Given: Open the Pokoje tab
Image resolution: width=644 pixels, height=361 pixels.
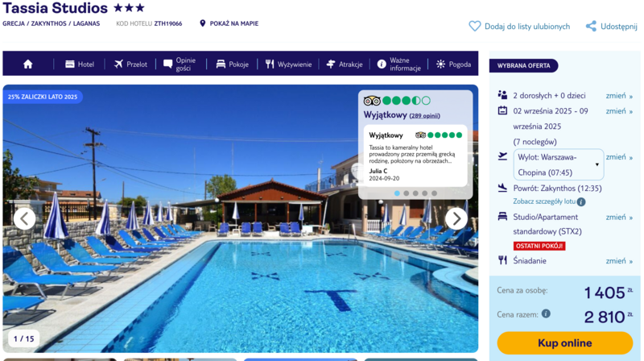Looking at the screenshot, I should tap(232, 64).
